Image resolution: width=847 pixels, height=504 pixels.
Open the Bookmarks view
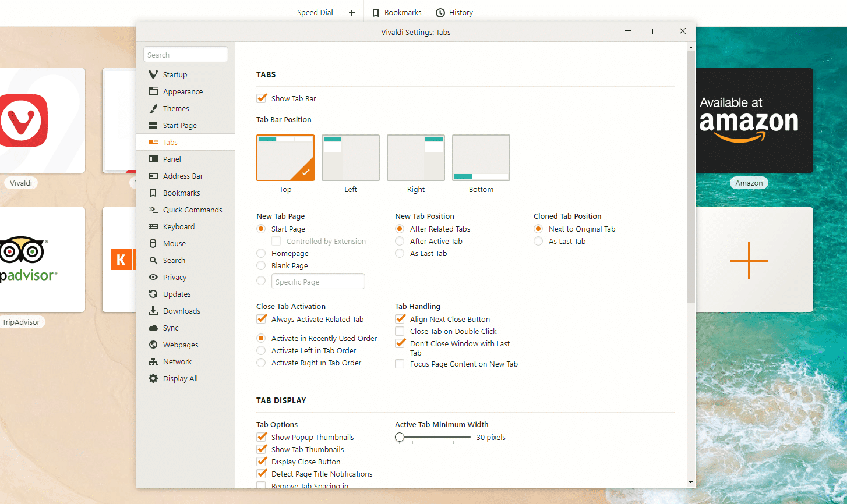[396, 12]
